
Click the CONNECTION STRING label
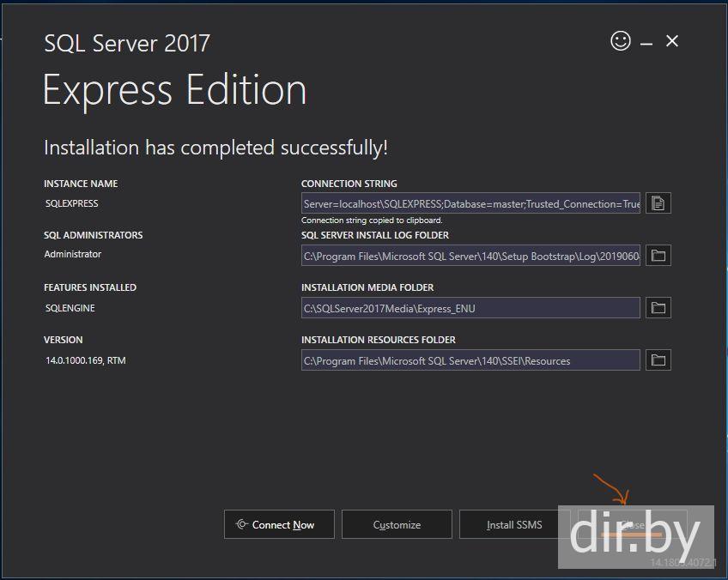tap(349, 184)
